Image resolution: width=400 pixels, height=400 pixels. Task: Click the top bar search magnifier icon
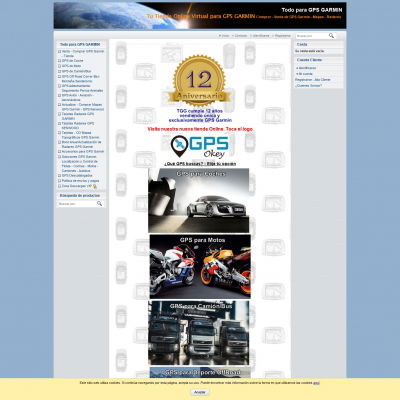point(331,35)
